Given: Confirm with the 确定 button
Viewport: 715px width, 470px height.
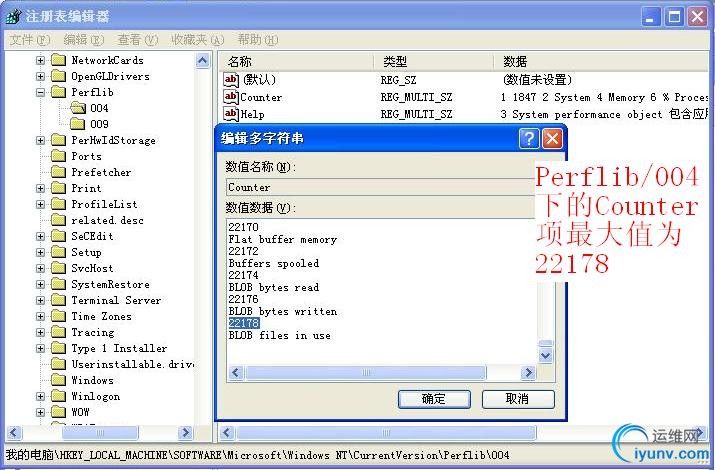Looking at the screenshot, I should click(x=434, y=399).
